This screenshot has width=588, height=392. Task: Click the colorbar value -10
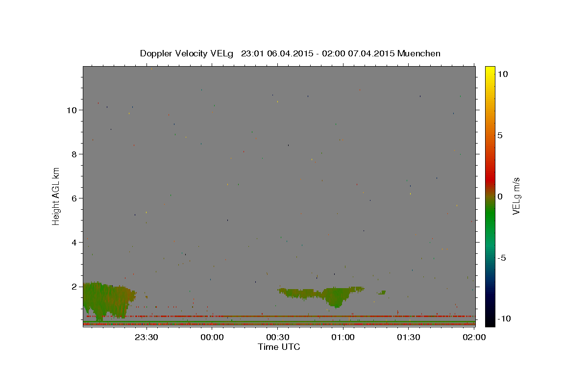point(504,319)
